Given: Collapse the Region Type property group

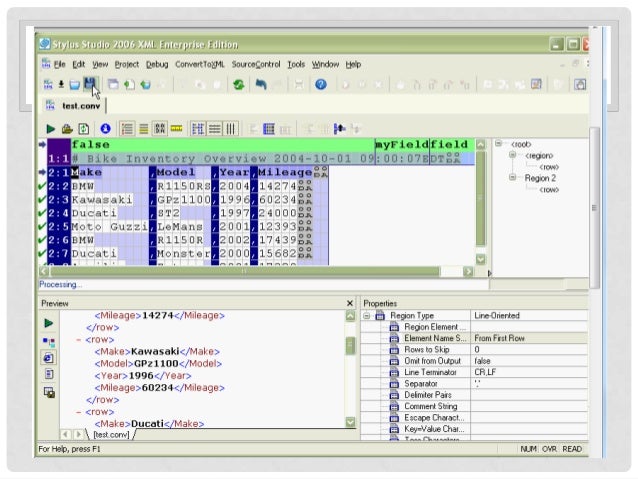Looking at the screenshot, I should click(367, 315).
